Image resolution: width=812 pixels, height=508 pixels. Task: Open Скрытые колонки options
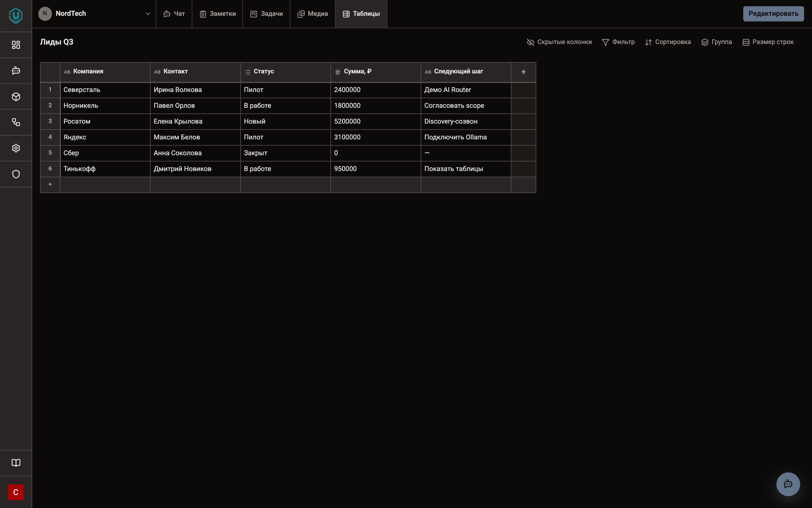[559, 42]
